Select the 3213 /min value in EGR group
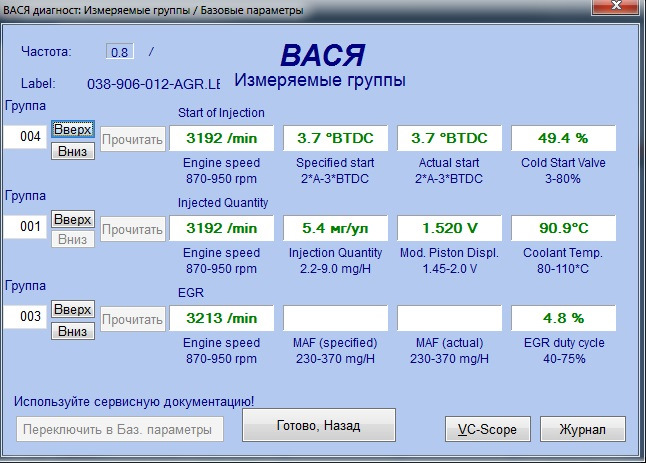Image resolution: width=646 pixels, height=463 pixels. tap(222, 318)
